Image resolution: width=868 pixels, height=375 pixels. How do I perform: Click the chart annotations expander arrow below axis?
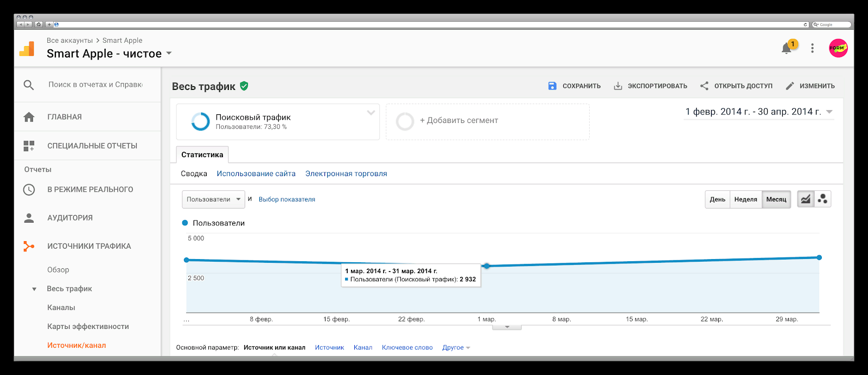pyautogui.click(x=507, y=327)
